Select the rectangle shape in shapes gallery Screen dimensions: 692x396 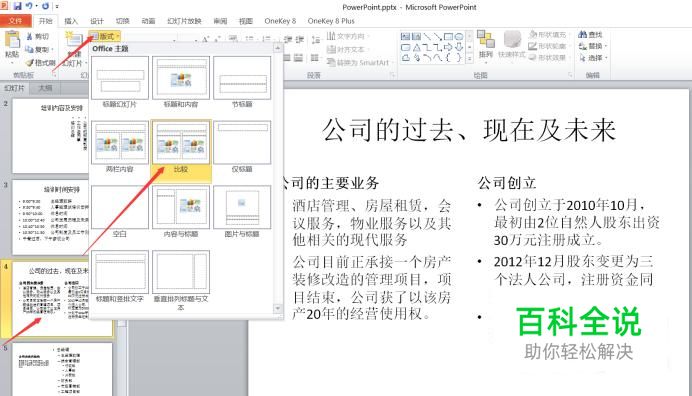(x=448, y=37)
